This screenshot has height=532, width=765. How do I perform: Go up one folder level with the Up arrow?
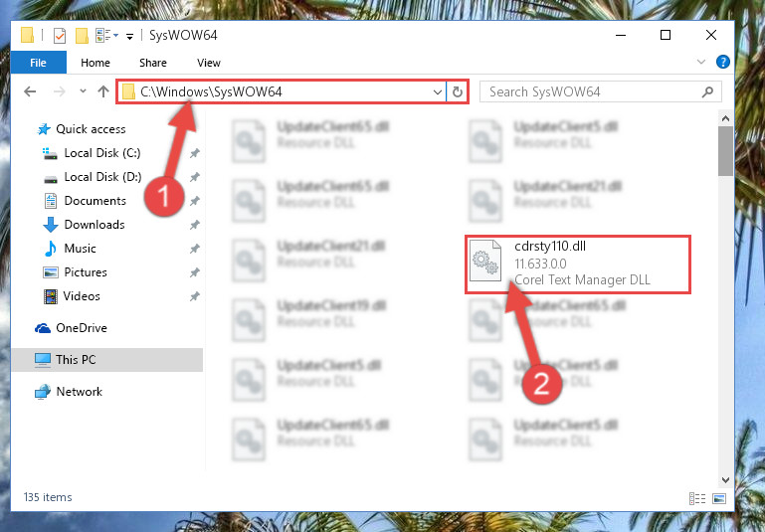(x=102, y=91)
